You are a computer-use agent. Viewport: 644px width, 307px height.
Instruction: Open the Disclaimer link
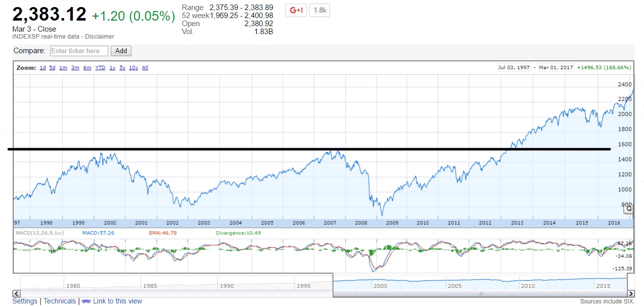coord(100,37)
